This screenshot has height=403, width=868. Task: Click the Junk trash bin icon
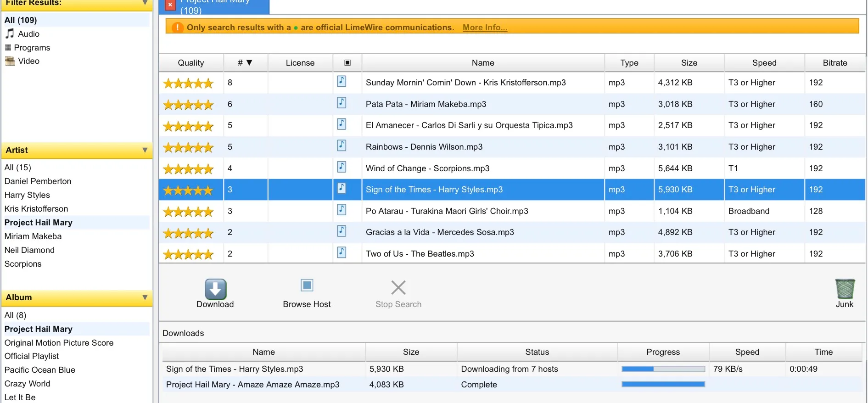click(845, 289)
